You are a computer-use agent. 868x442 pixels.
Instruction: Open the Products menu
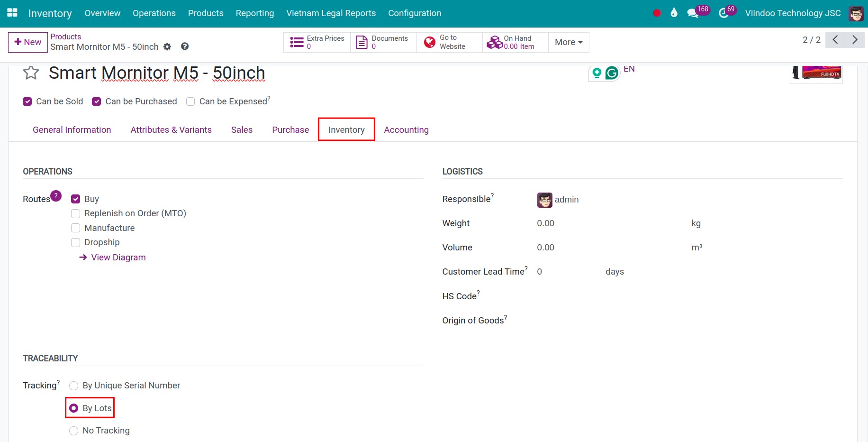[206, 13]
